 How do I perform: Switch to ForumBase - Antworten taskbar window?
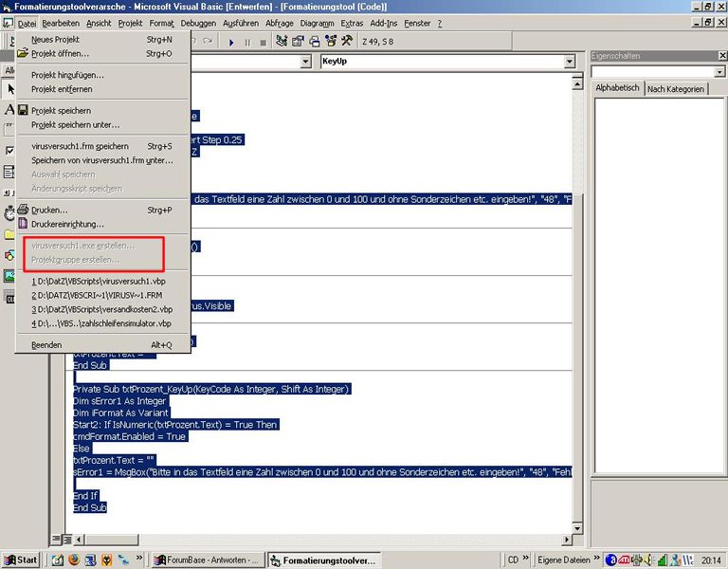(x=208, y=560)
